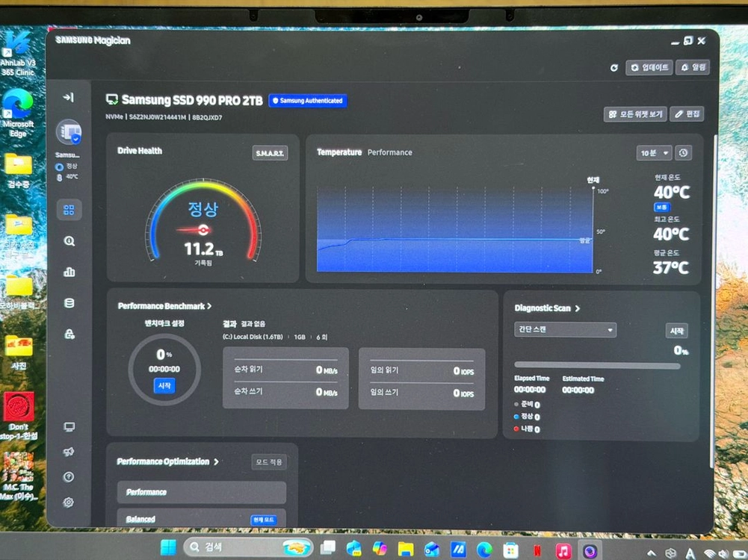Start the diagnostic scan with 시작
Screen dimensions: 748x560
[x=676, y=331]
